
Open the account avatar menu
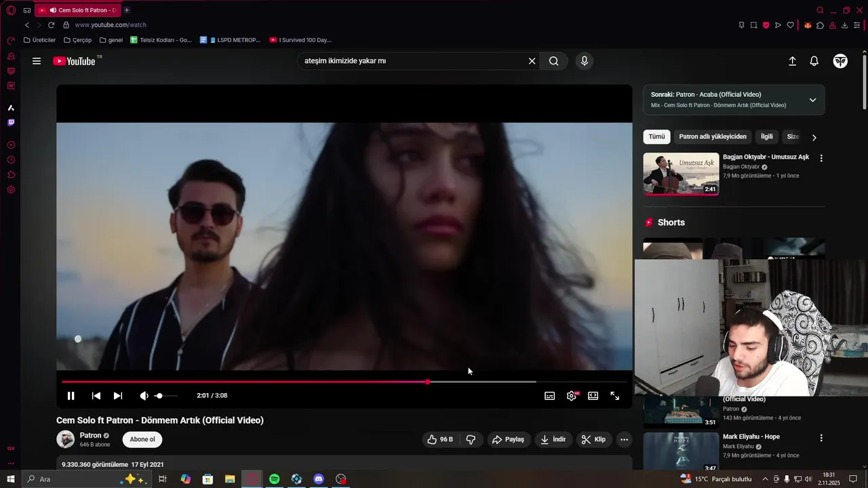840,61
